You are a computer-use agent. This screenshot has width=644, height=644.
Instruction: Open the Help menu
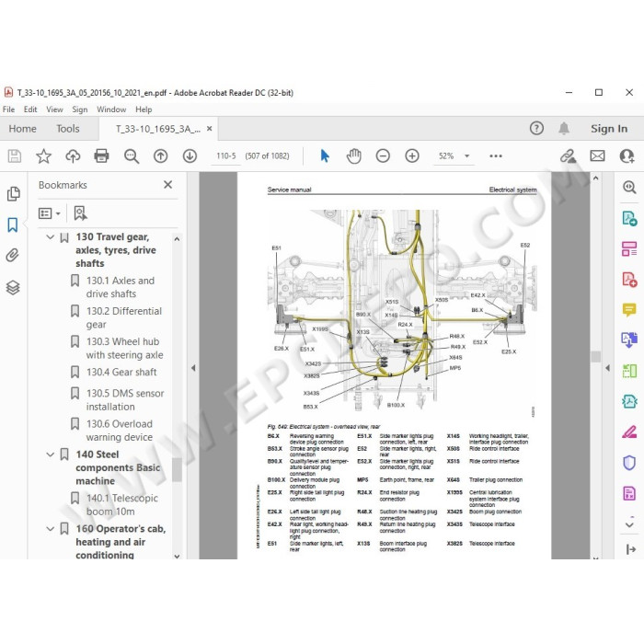[x=144, y=109]
